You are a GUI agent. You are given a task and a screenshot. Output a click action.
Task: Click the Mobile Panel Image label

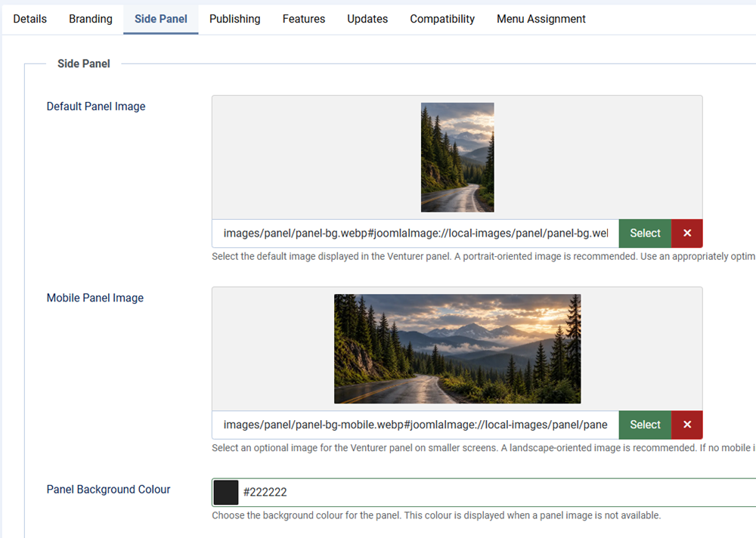tap(95, 298)
